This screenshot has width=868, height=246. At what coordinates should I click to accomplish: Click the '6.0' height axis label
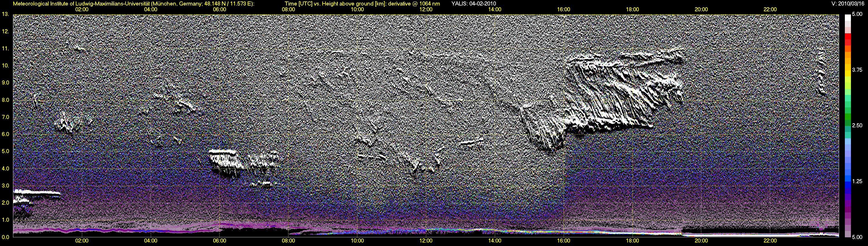coord(5,134)
